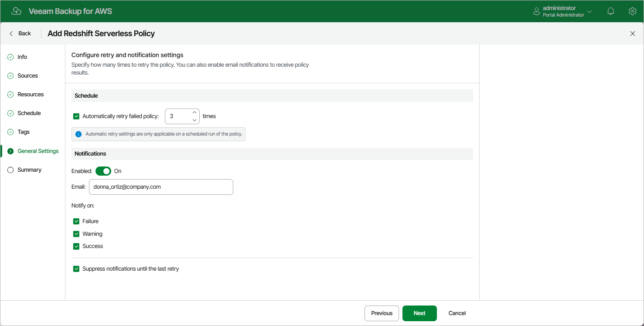This screenshot has width=644, height=326.
Task: Click the Veeam cloud logo icon
Action: (x=16, y=11)
